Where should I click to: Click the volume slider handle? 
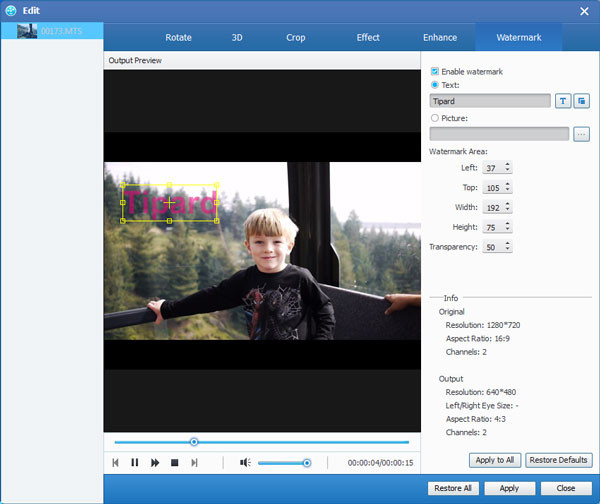click(307, 463)
